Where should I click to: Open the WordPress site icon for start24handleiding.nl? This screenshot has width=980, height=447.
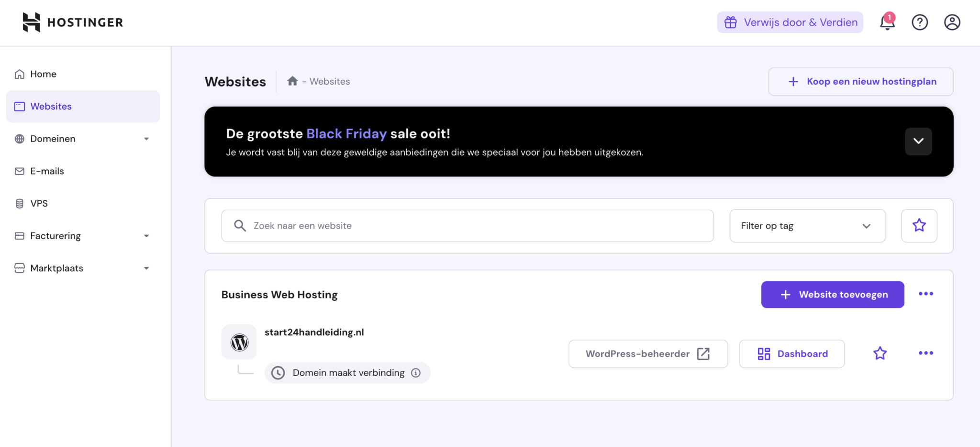(239, 342)
